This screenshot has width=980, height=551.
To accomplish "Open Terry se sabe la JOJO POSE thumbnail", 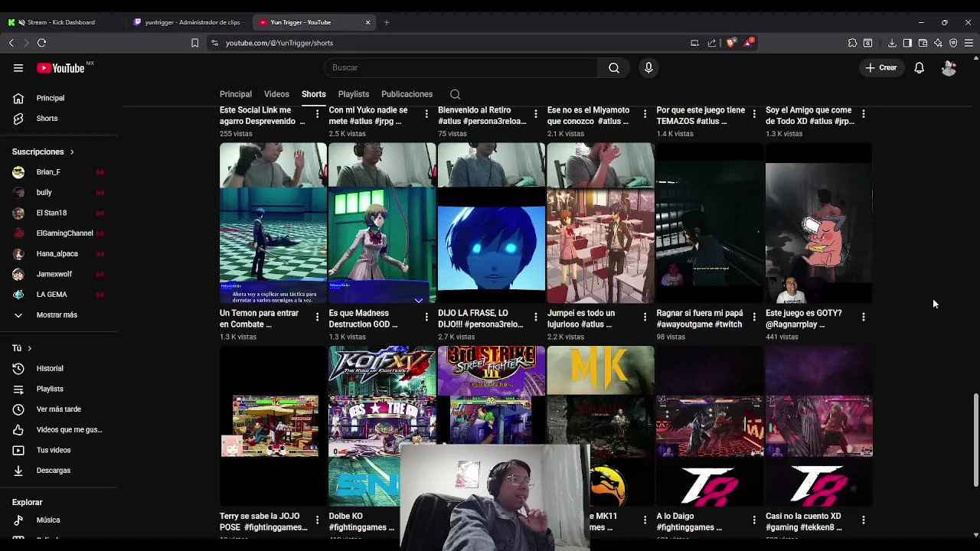I will tap(273, 426).
